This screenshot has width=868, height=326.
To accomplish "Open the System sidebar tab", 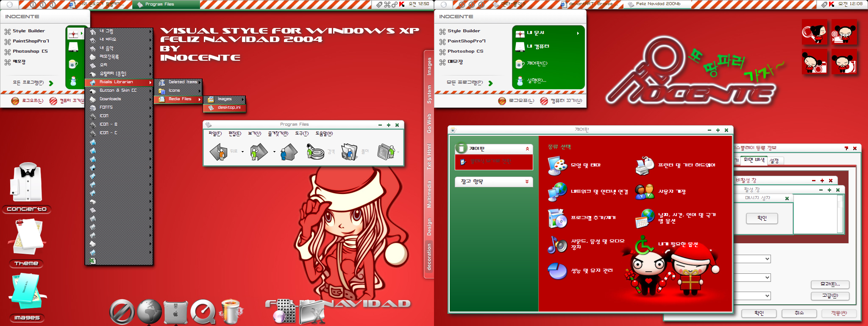I will [429, 94].
